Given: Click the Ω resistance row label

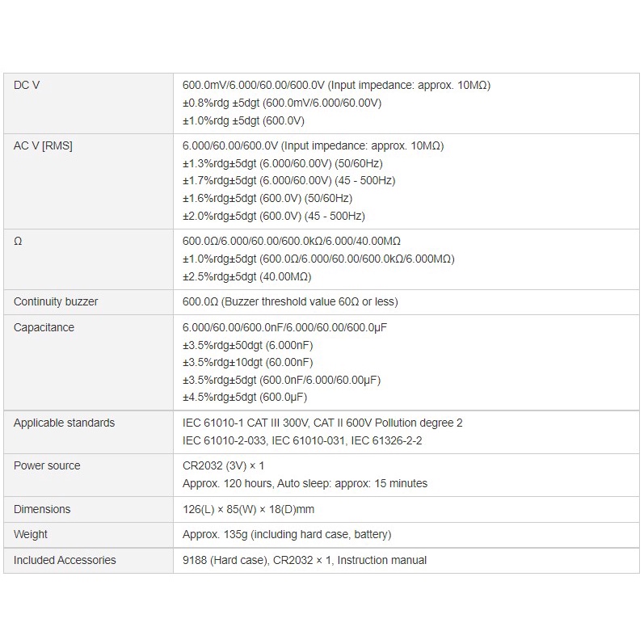Looking at the screenshot, I should point(18,241).
